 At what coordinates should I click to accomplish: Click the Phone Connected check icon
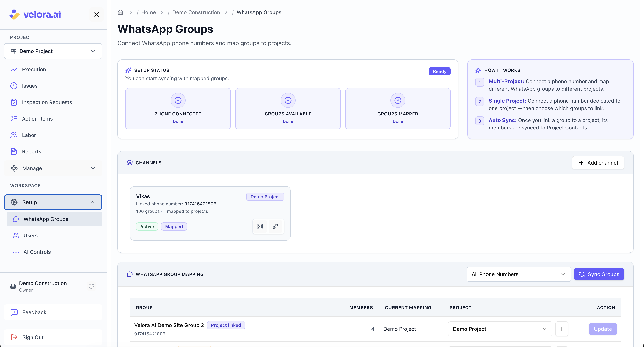coord(178,100)
